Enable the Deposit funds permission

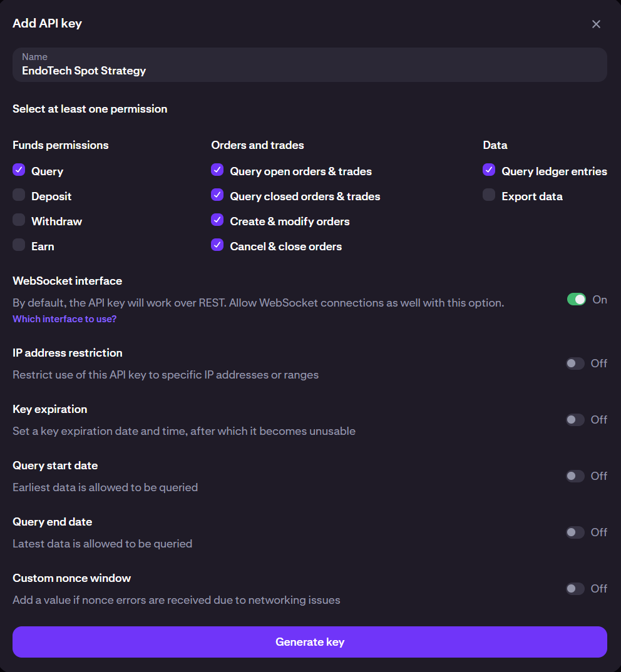click(x=19, y=195)
